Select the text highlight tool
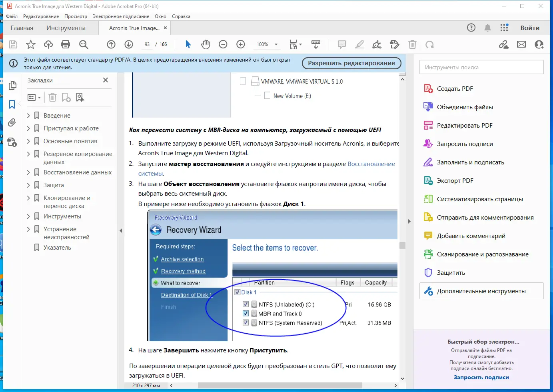 pos(359,44)
